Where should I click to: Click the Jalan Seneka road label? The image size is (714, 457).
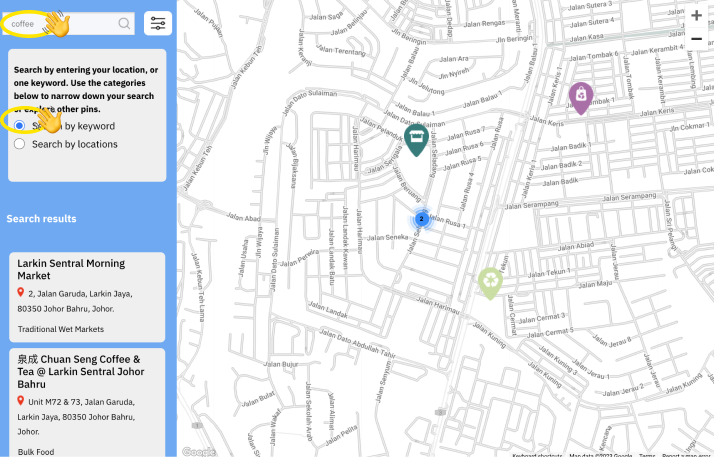point(388,237)
